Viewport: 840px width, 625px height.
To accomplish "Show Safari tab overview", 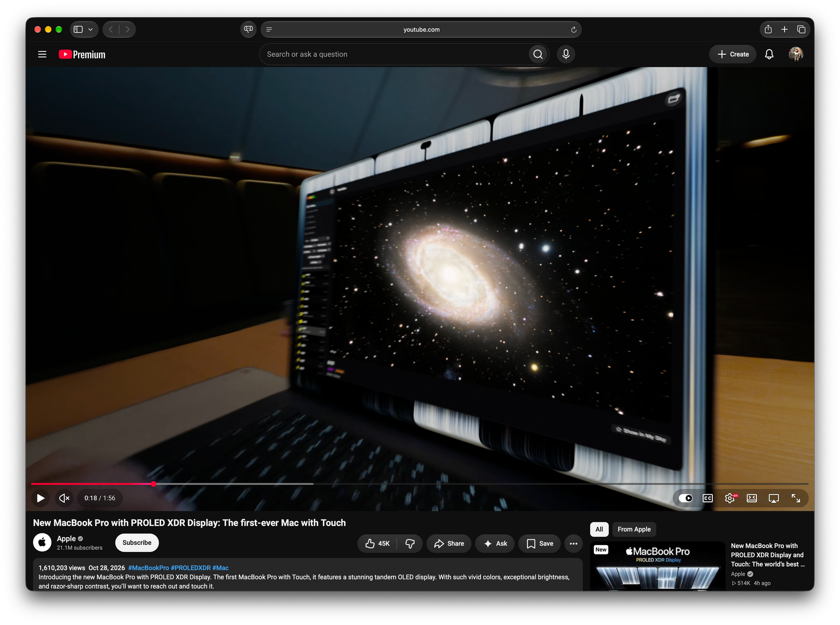I will point(801,29).
